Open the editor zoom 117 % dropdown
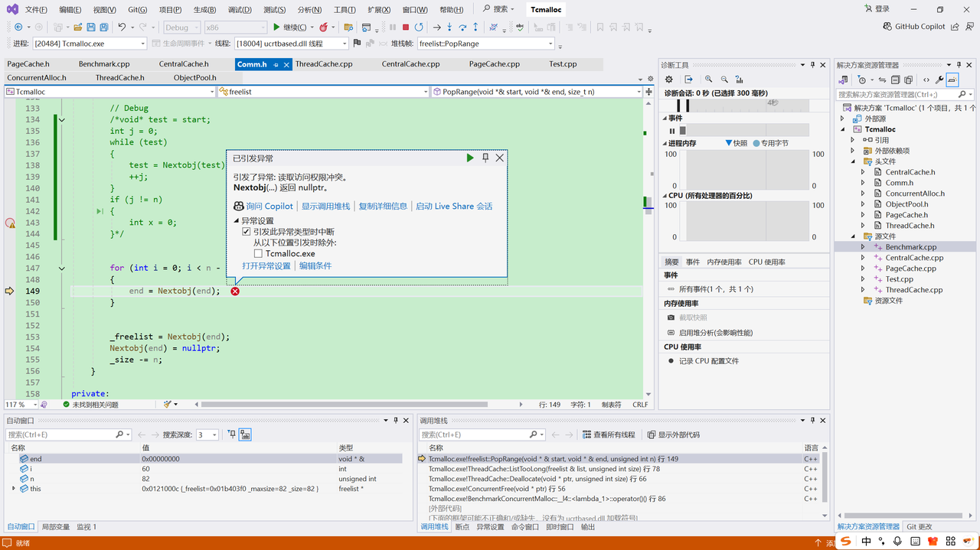Image resolution: width=980 pixels, height=550 pixels. (x=21, y=405)
